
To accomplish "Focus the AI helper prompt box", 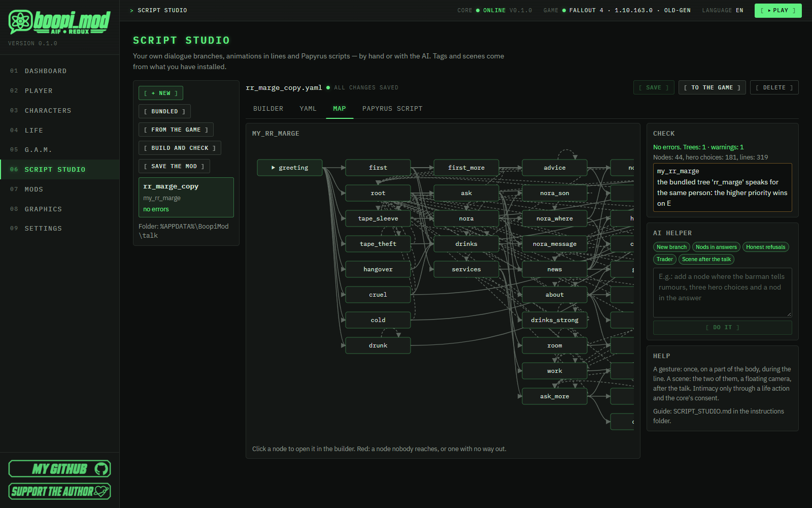I will (x=723, y=293).
